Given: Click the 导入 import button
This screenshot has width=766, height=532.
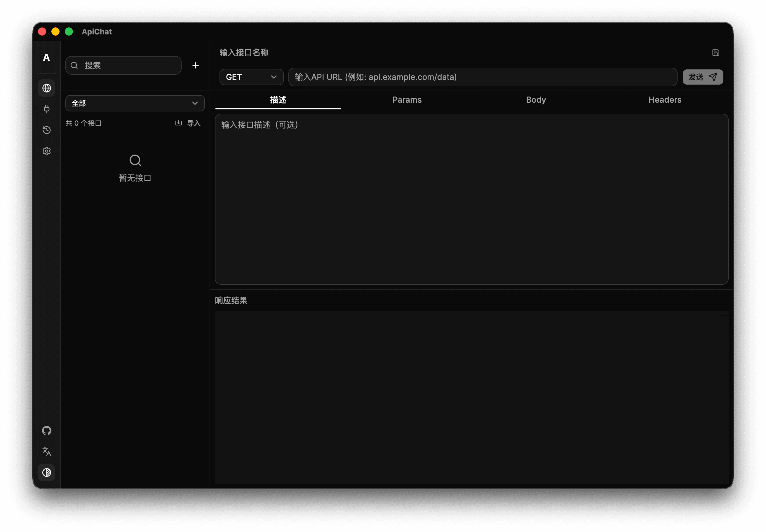Looking at the screenshot, I should point(188,123).
